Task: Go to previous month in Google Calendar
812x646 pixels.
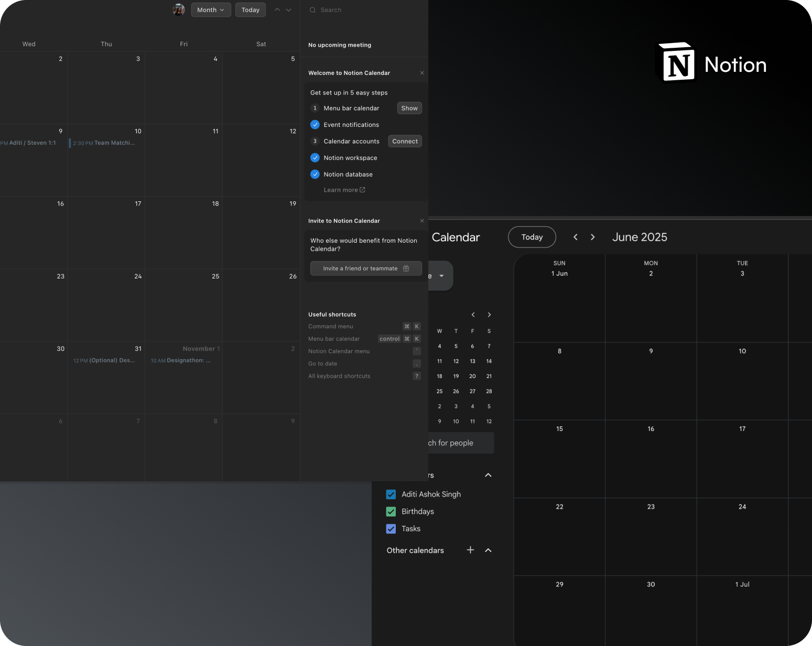Action: pyautogui.click(x=576, y=237)
